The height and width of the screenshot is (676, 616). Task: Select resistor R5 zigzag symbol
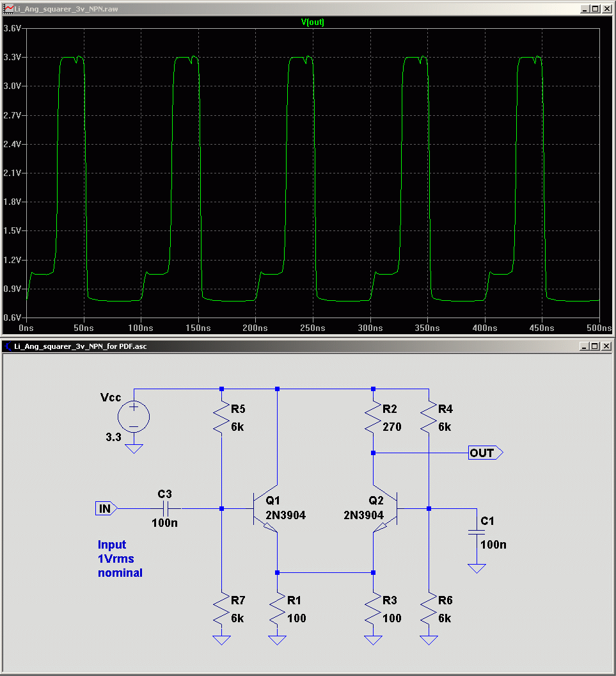[x=221, y=418]
